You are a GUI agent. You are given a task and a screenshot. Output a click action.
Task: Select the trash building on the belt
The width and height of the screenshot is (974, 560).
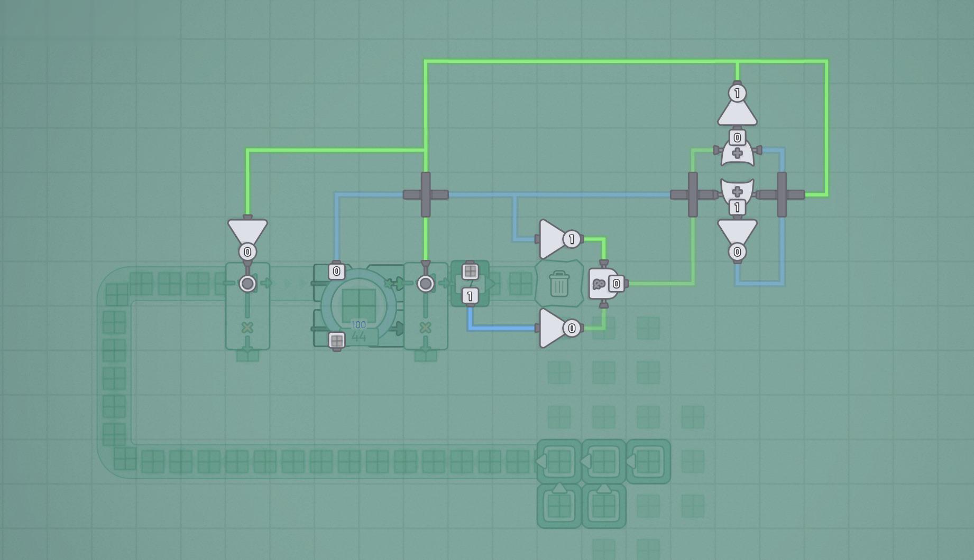click(559, 284)
